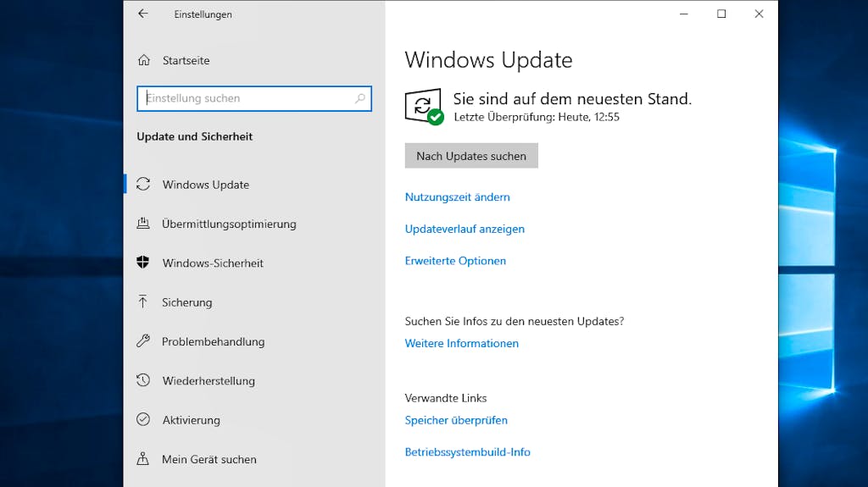
Task: Click the Wiederherstellung history icon
Action: (x=143, y=380)
